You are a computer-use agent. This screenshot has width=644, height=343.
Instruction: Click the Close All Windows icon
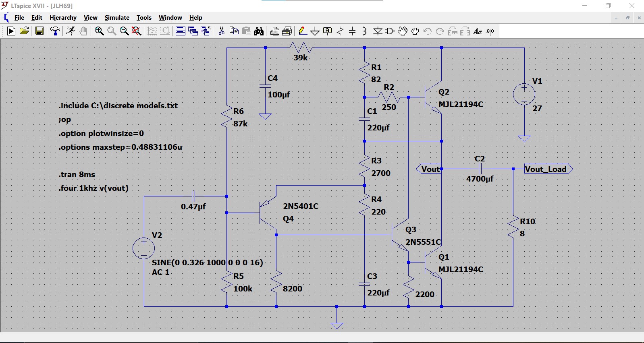point(206,31)
